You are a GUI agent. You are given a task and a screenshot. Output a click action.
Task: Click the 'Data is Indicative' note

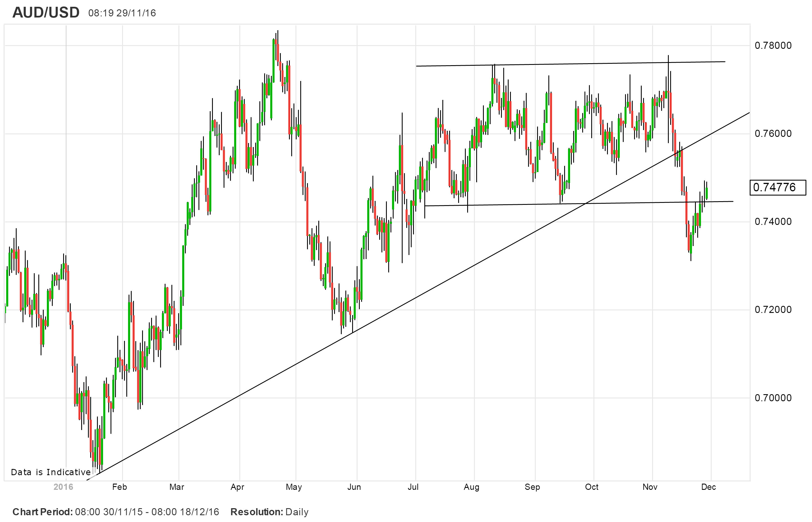51,472
